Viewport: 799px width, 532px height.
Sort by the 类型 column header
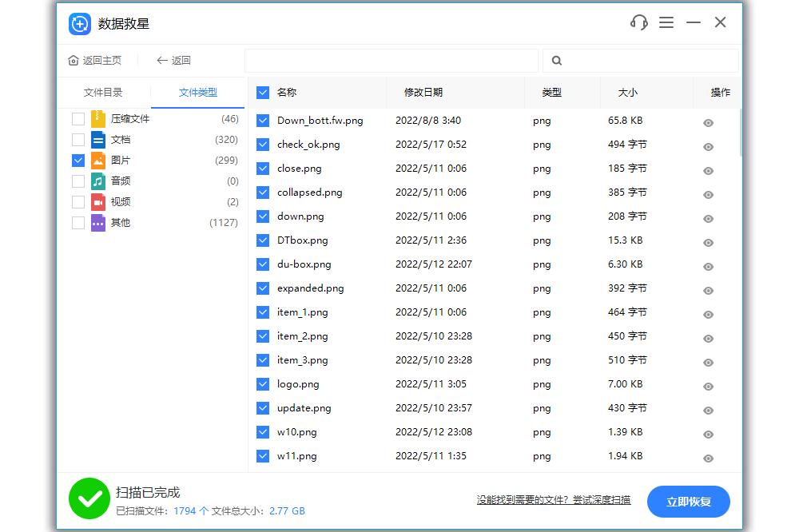(x=552, y=92)
